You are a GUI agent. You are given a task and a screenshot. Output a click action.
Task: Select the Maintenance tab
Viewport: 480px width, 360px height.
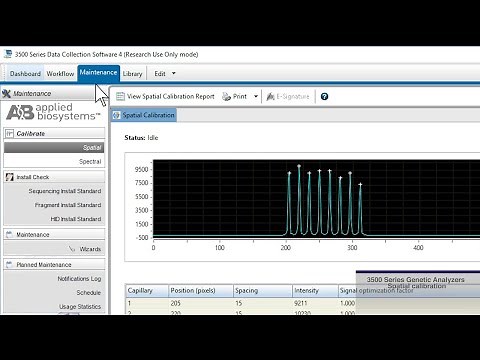pos(98,73)
